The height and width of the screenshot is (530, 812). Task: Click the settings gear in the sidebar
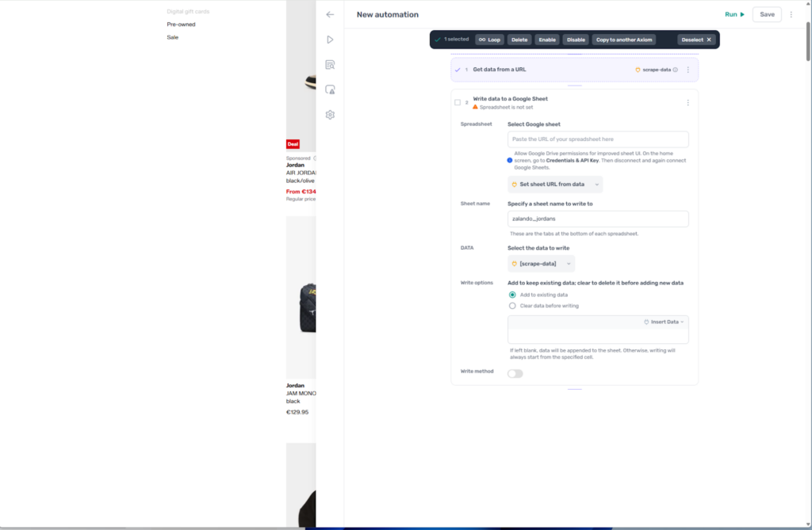tap(330, 115)
